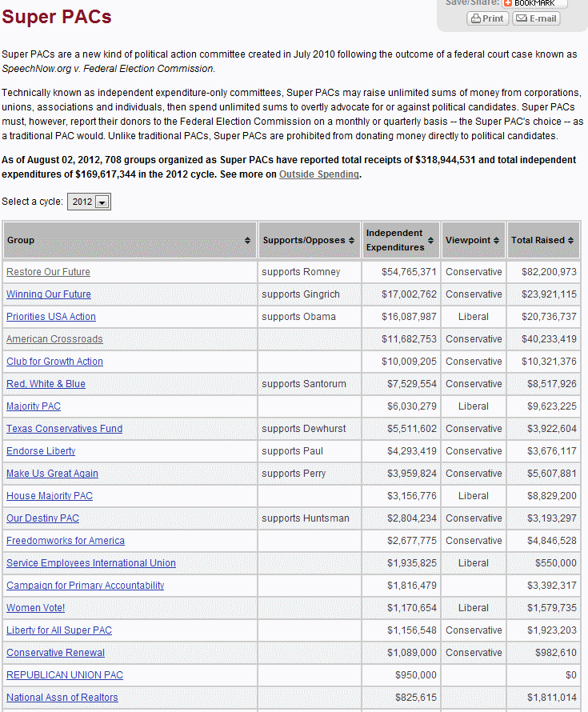Sort by Supports/Opposes column arrows
Screen dimensions: 588x712
click(351, 240)
